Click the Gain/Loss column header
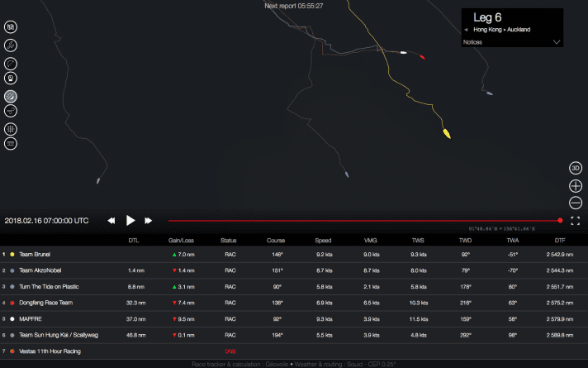Screen dimensions: 588x368 [x=181, y=241]
